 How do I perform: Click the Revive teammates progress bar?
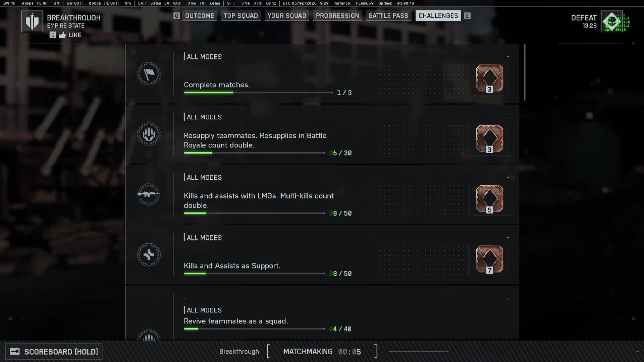254,329
